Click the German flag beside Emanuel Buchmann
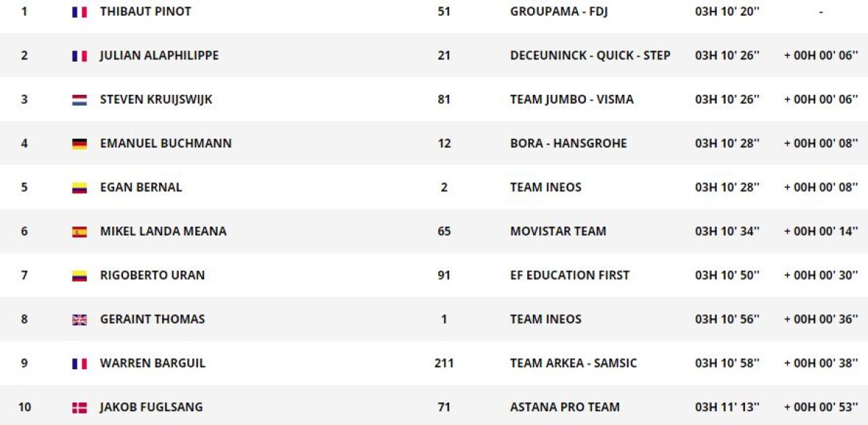 pos(80,143)
